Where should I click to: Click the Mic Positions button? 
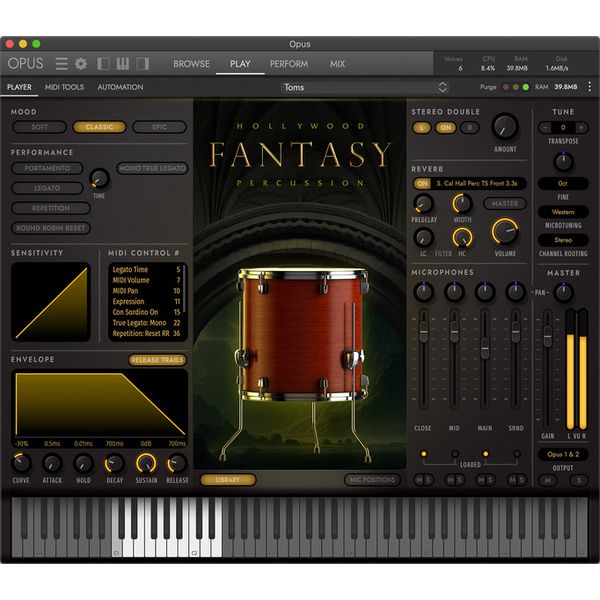pos(372,479)
